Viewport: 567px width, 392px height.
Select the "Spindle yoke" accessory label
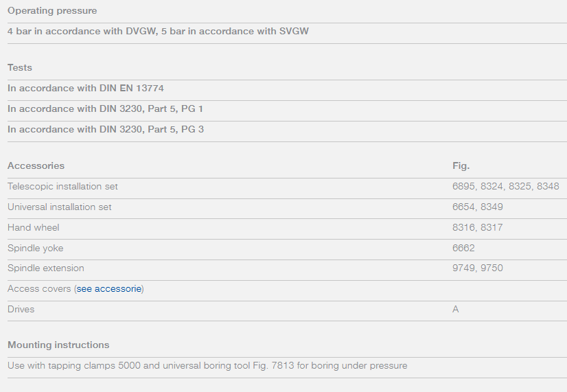[35, 249]
